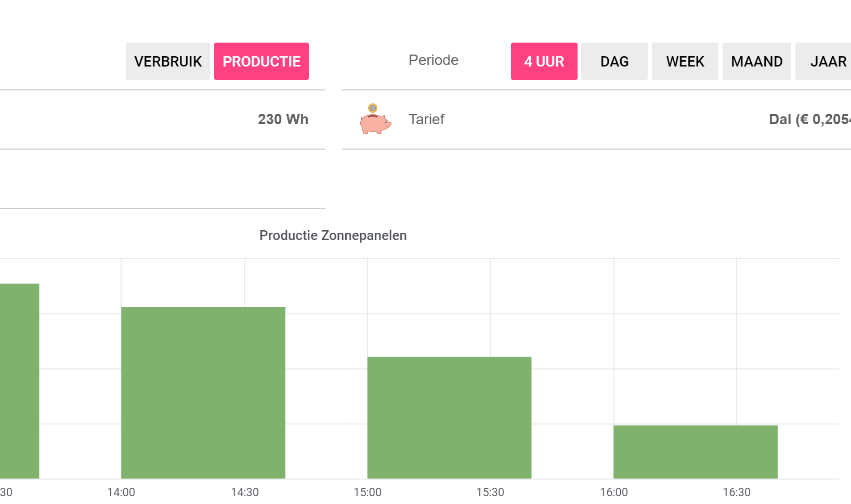Screen dimensions: 851x504
Task: Select the green bar at 14:00
Action: click(x=203, y=393)
